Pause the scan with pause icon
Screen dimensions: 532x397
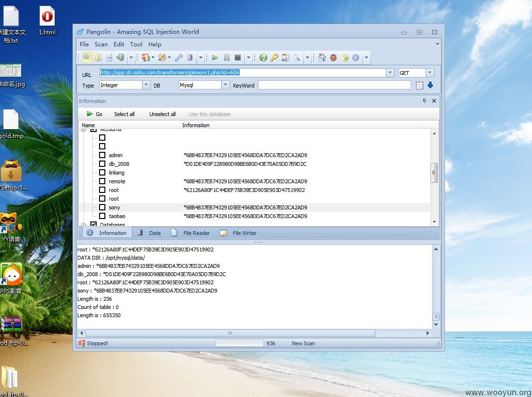[227, 58]
